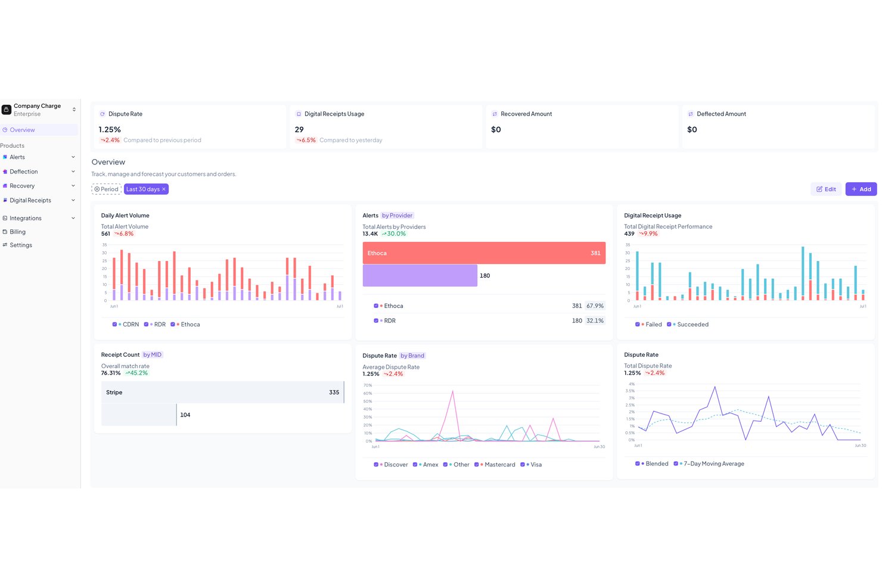The image size is (882, 588).
Task: Open the Company Charge workspace switcher
Action: [x=74, y=110]
